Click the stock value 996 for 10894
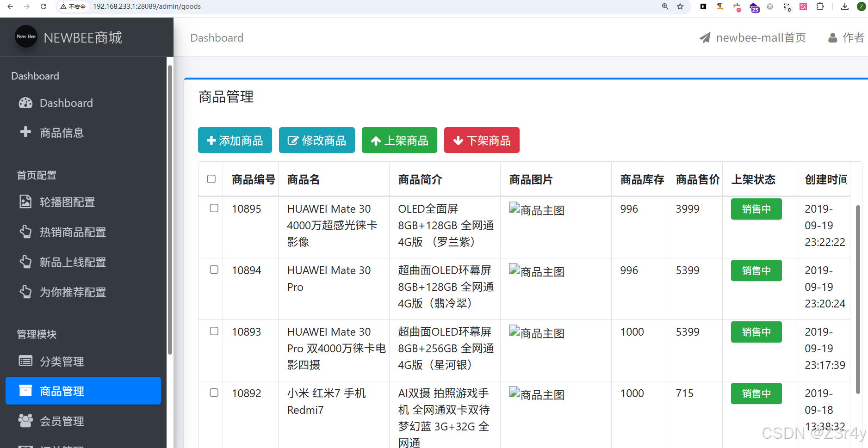Image resolution: width=868 pixels, height=448 pixels. 629,270
